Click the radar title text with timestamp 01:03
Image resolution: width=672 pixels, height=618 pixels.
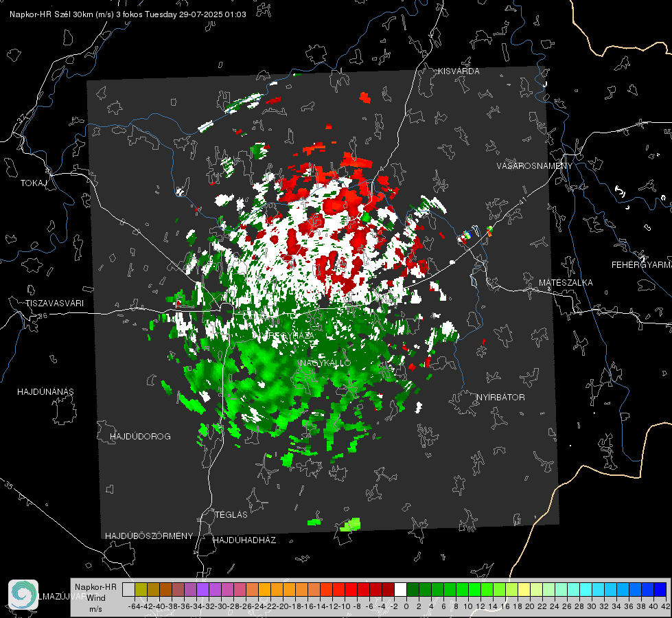[x=128, y=14]
